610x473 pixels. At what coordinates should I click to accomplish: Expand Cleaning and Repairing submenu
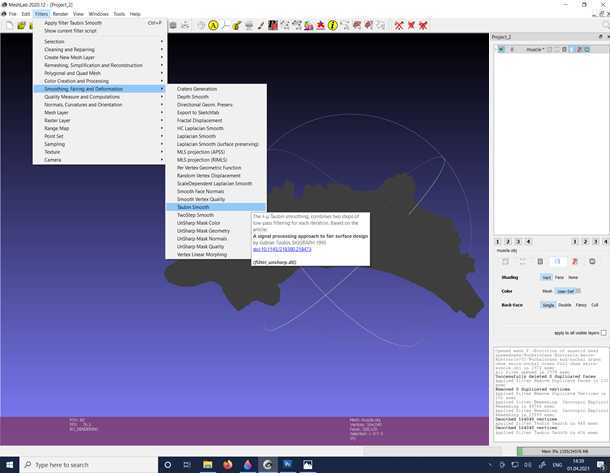(100, 49)
